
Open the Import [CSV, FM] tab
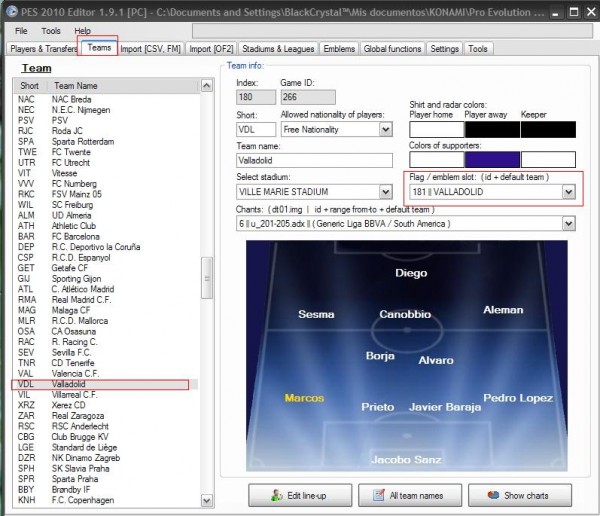pos(150,49)
